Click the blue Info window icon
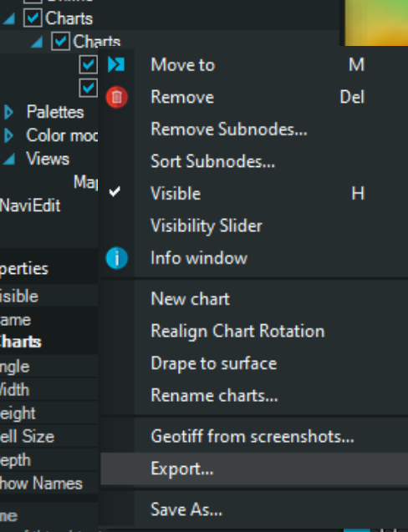 116,258
